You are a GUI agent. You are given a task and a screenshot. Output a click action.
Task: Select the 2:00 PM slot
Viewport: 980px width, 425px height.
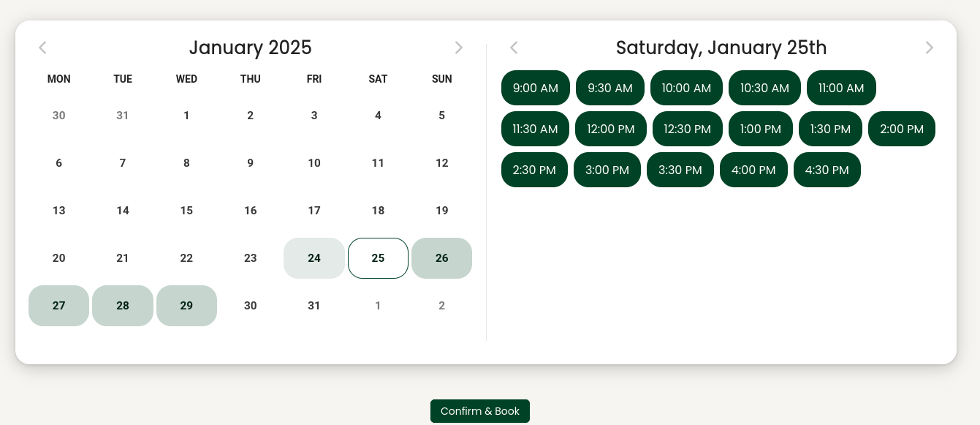tap(901, 129)
